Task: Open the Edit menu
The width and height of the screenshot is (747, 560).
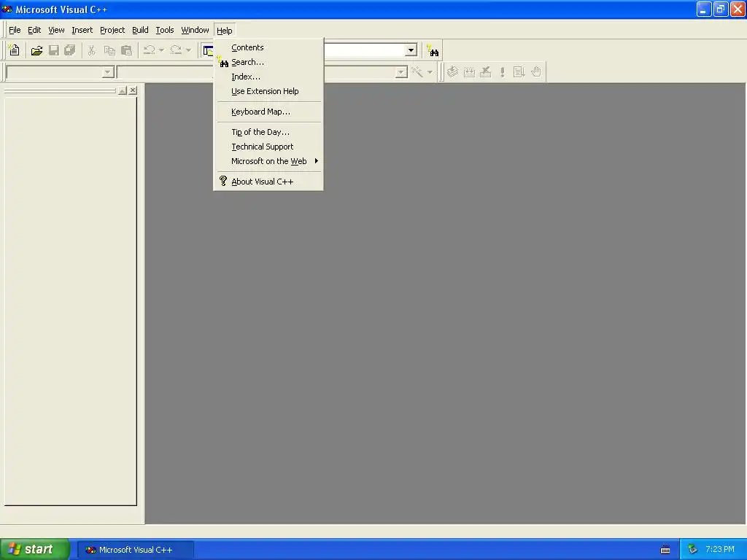Action: tap(34, 30)
